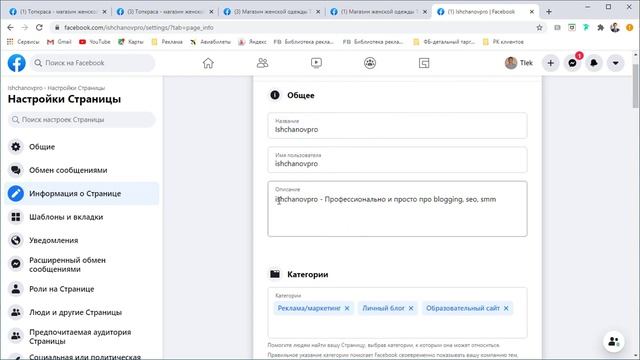Edit the Название field Ishchanovpro
Image resolution: width=640 pixels, height=360 pixels.
point(397,125)
